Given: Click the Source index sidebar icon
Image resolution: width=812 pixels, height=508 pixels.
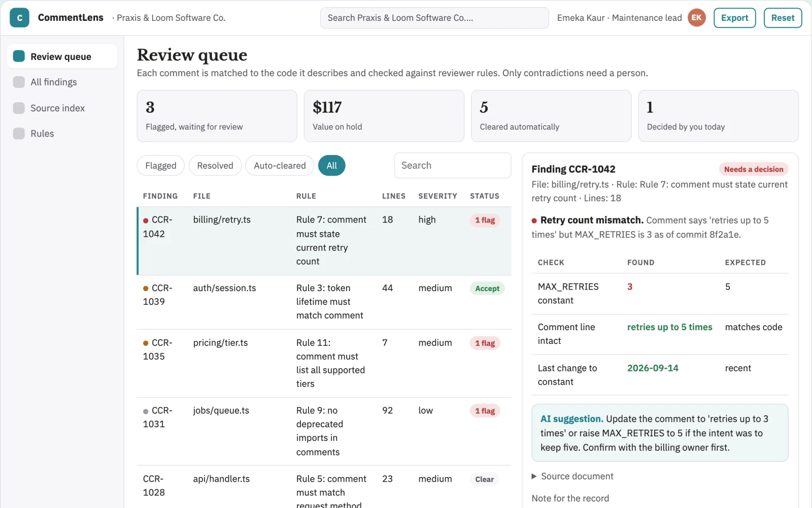Looking at the screenshot, I should click(19, 108).
